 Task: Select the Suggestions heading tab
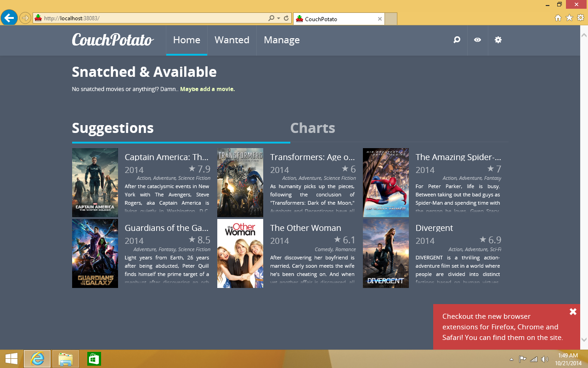point(113,128)
